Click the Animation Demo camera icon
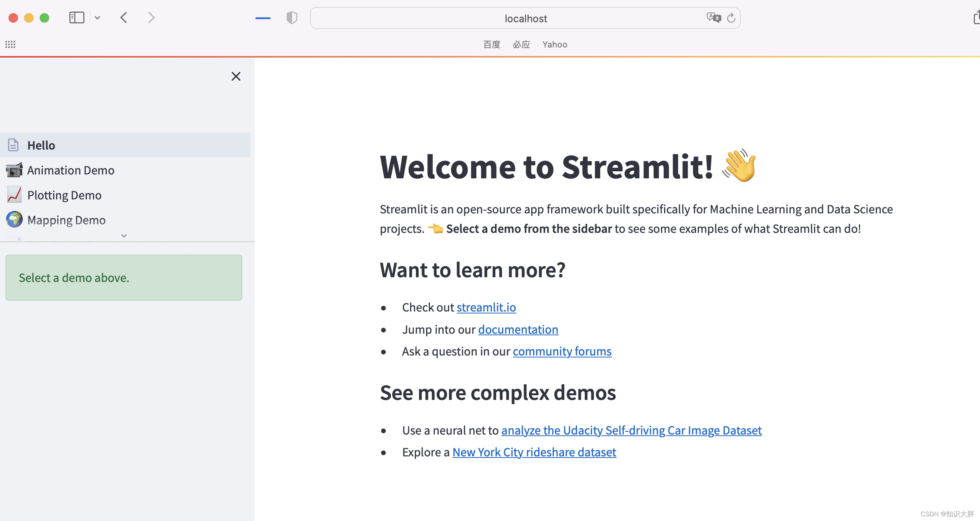The image size is (980, 521). (14, 170)
